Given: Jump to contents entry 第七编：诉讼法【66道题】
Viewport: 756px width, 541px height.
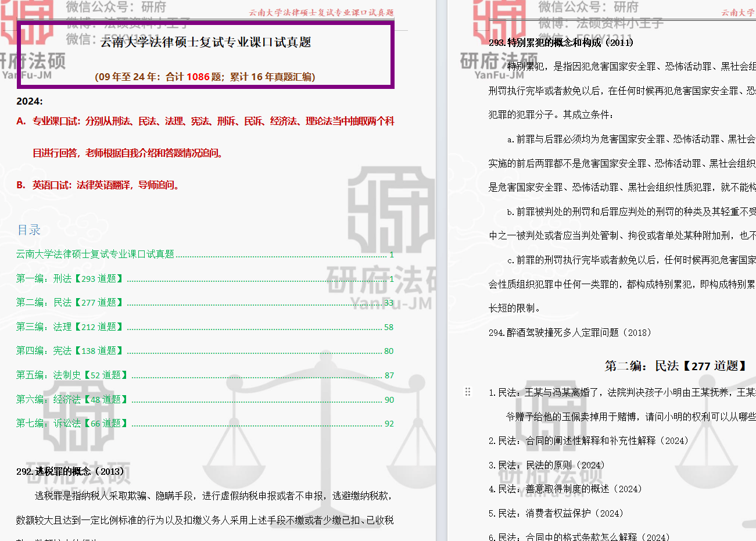Looking at the screenshot, I should pyautogui.click(x=205, y=423).
